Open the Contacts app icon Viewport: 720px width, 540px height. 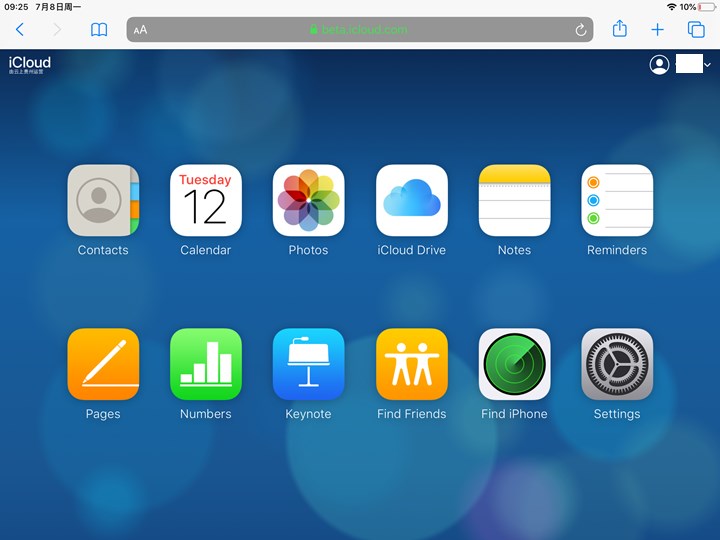(x=103, y=200)
